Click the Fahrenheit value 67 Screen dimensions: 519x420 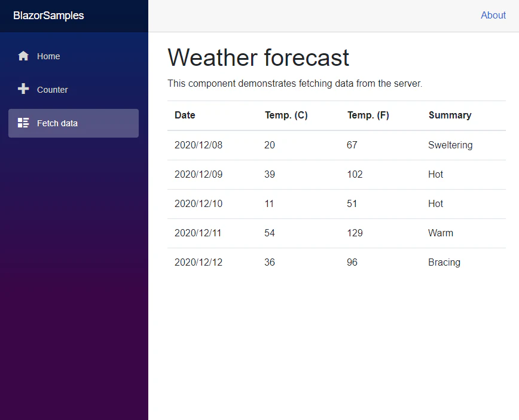pos(352,145)
